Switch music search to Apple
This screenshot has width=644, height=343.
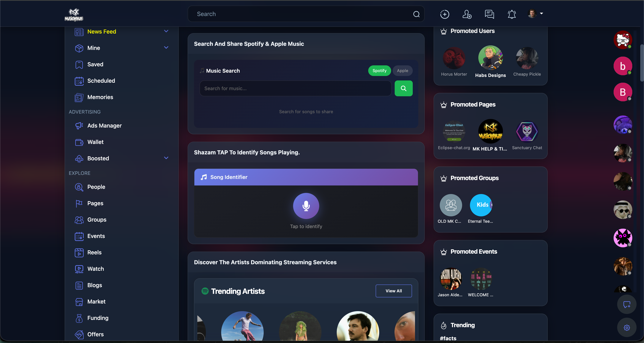(402, 71)
